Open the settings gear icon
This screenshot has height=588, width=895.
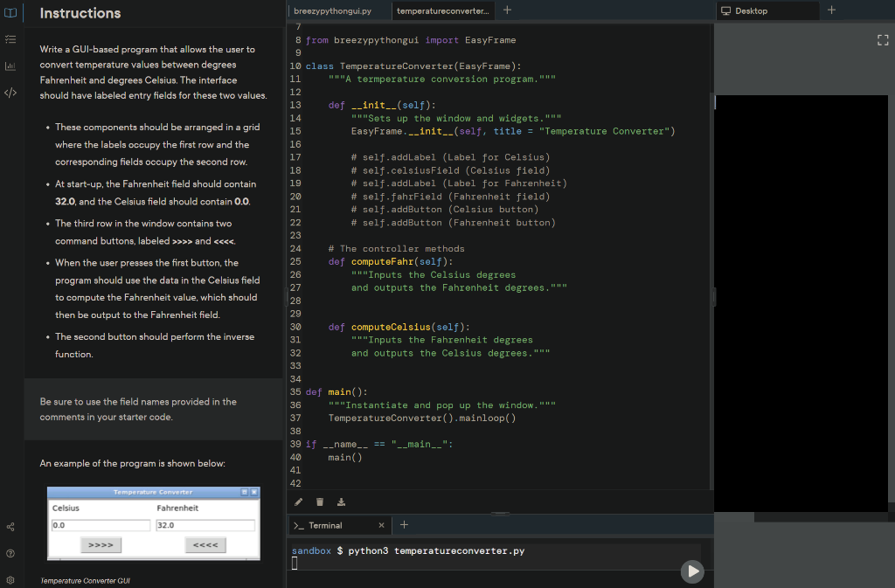click(10, 580)
